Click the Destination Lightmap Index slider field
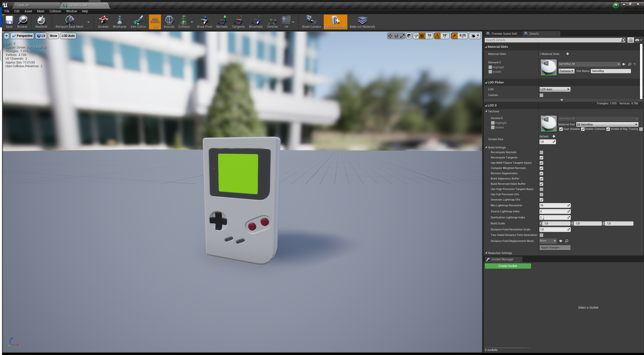Screen dimensions: 644x355 (555, 217)
